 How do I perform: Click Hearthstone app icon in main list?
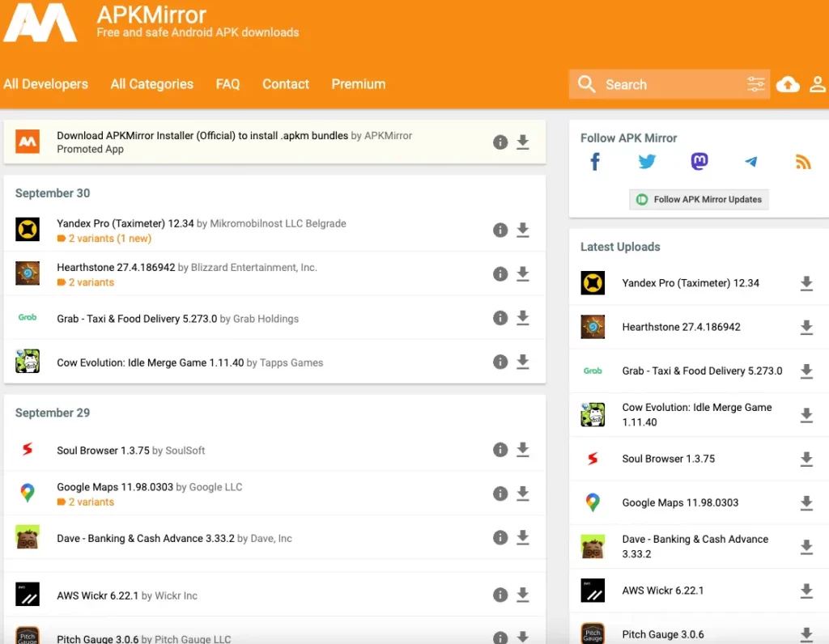28,273
